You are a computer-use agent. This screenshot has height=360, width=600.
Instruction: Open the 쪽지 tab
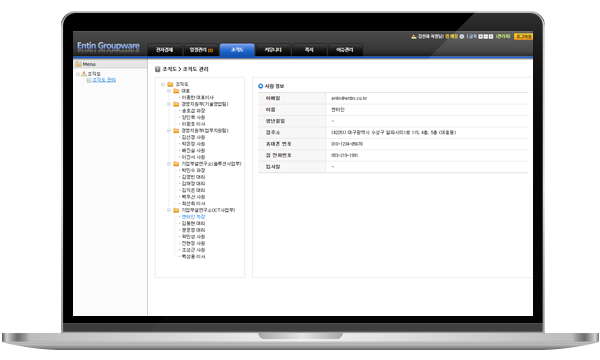pyautogui.click(x=309, y=50)
